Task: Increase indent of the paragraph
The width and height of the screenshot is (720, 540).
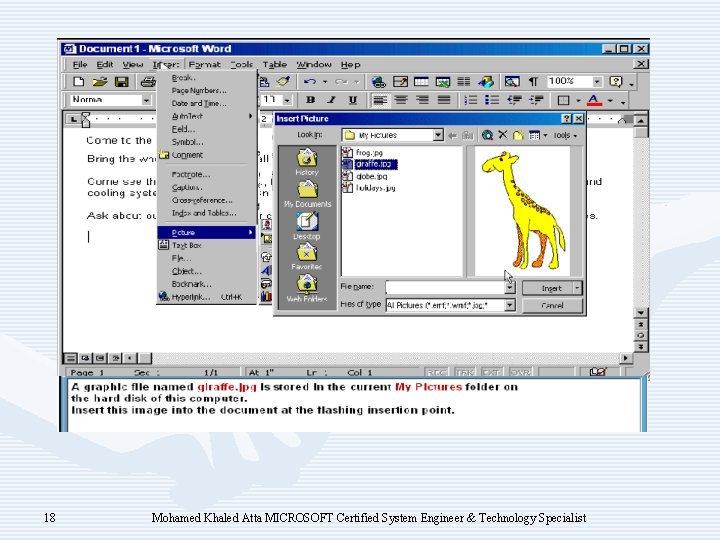Action: (x=536, y=100)
